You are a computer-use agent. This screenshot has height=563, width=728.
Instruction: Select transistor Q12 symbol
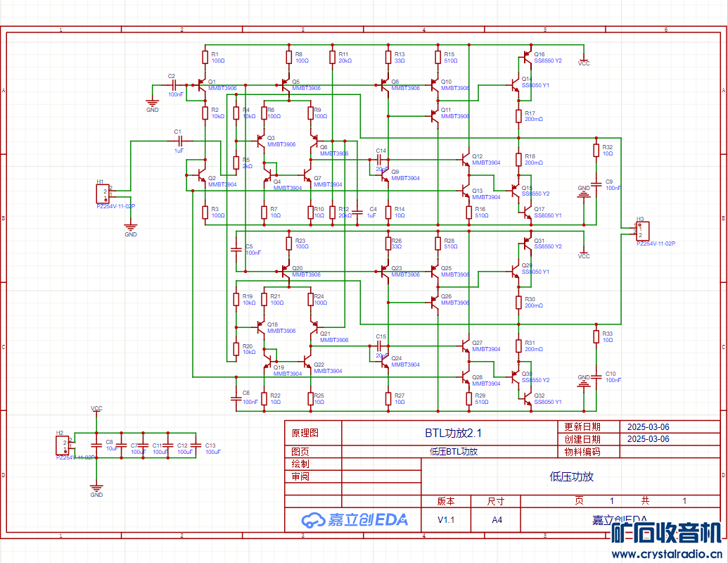coord(465,160)
